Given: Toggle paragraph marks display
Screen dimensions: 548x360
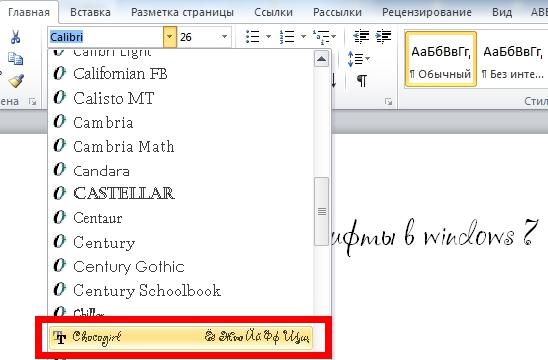Looking at the screenshot, I should (362, 81).
